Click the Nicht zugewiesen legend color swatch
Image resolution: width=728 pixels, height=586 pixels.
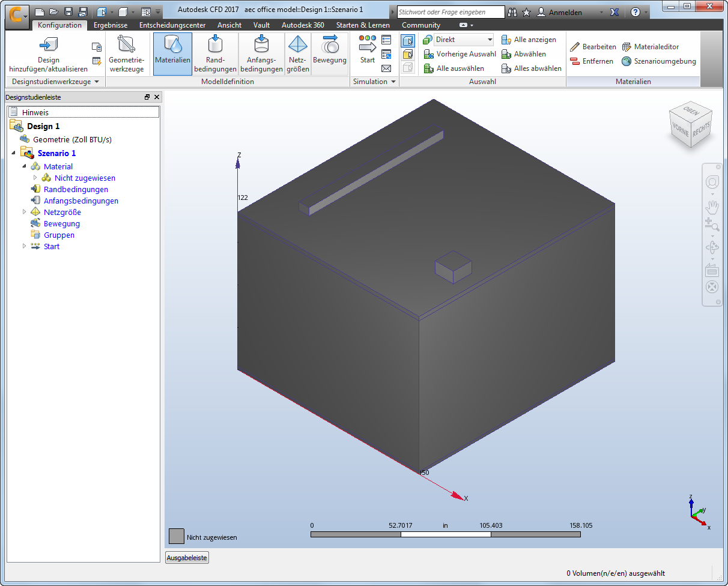[177, 536]
